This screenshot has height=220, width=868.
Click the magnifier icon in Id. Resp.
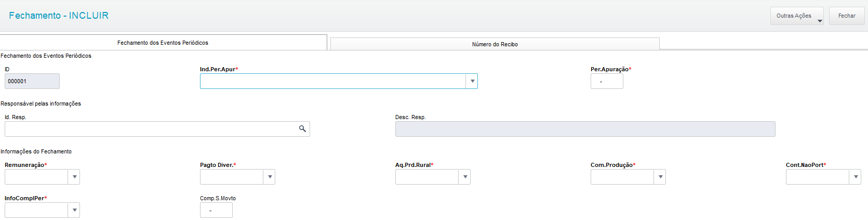click(302, 128)
